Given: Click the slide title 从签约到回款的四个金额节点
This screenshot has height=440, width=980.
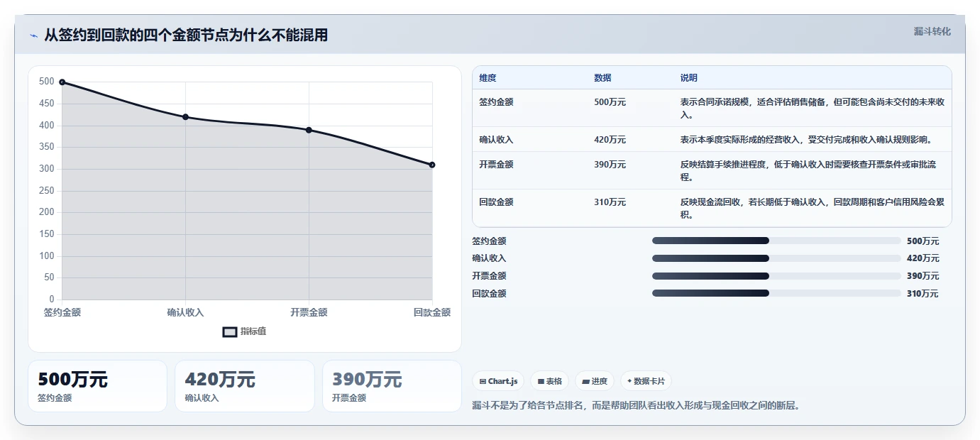Looking at the screenshot, I should click(186, 35).
